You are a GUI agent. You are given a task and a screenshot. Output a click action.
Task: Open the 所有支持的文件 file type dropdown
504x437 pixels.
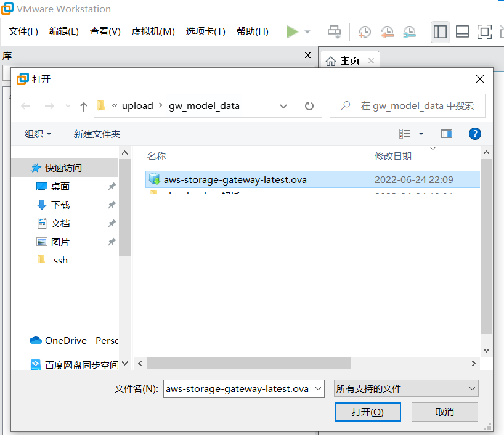[406, 388]
